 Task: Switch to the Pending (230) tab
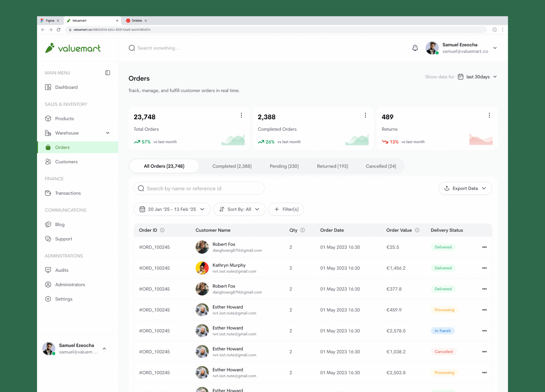(x=284, y=166)
